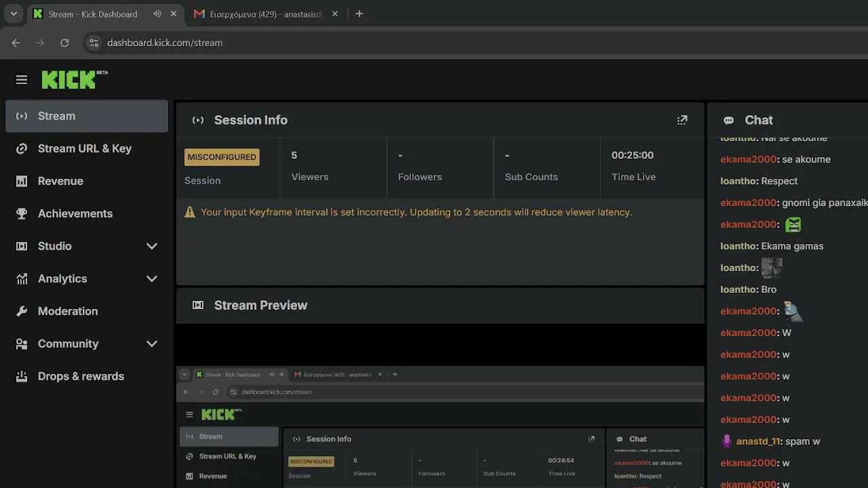
Task: Open a new browser tab
Action: click(x=359, y=14)
